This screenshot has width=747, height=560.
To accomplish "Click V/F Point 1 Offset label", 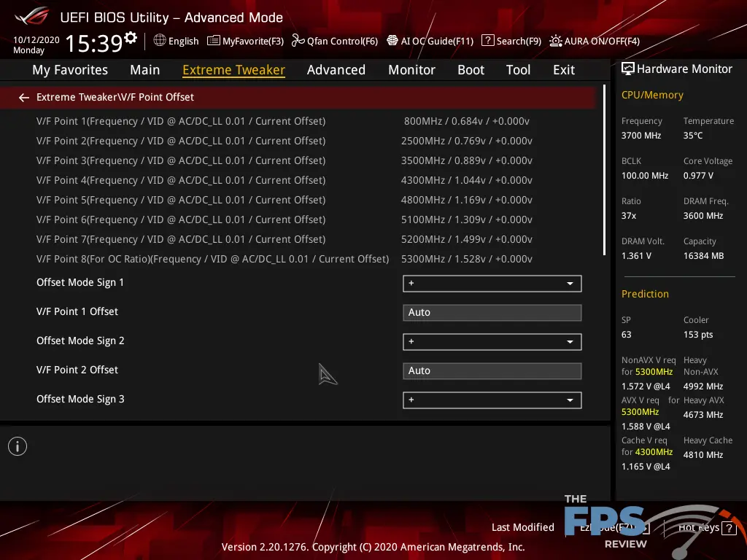I will click(x=77, y=311).
